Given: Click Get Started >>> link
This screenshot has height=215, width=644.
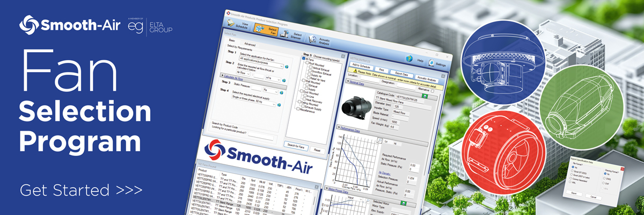Looking at the screenshot, I should click(81, 190).
